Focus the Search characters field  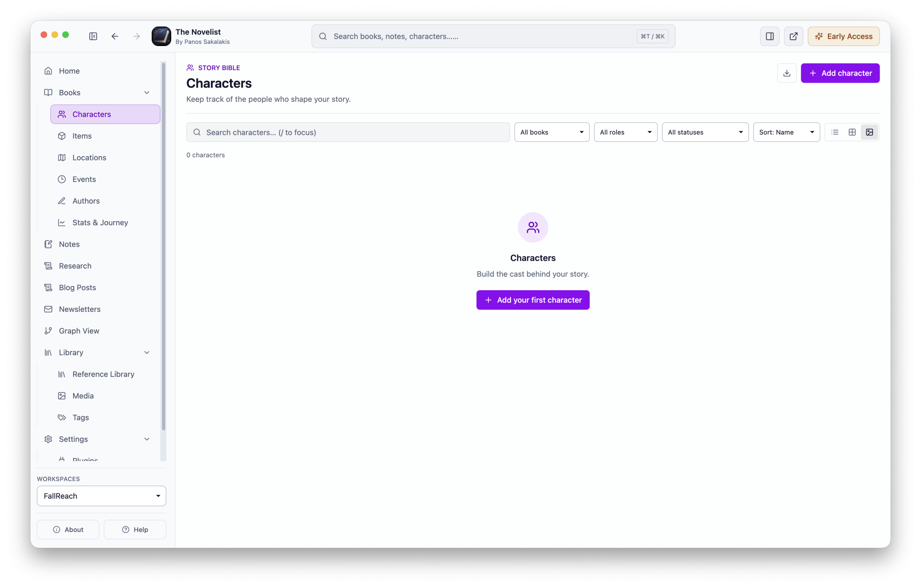click(348, 132)
